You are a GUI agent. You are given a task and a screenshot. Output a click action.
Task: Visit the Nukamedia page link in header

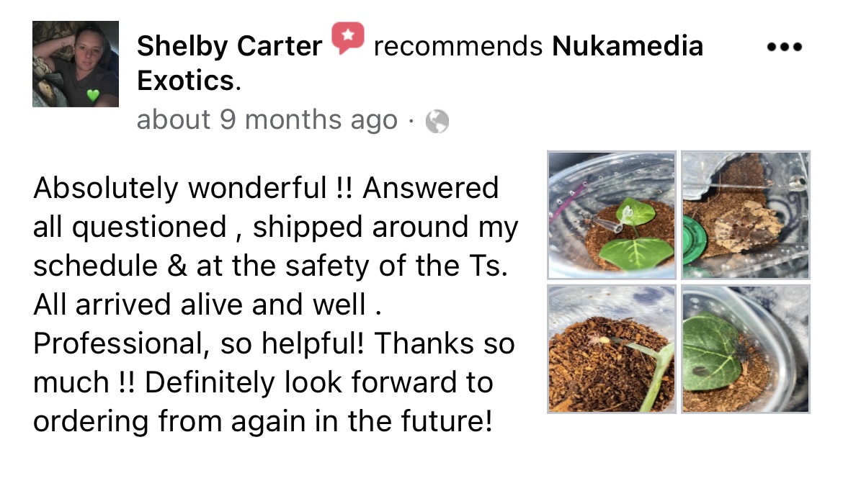tap(628, 45)
